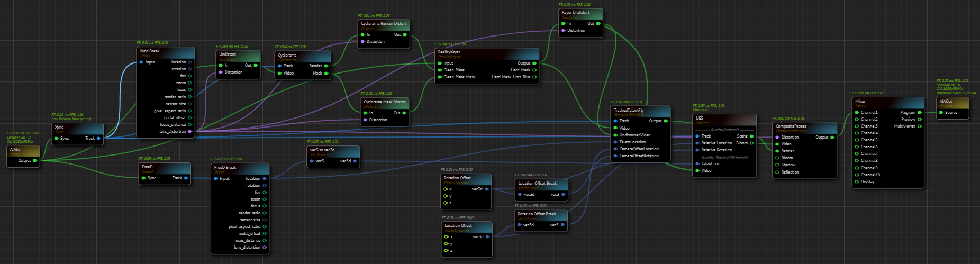The width and height of the screenshot is (980, 264).
Task: Click the Program output pin on Mixer
Action: point(920,113)
